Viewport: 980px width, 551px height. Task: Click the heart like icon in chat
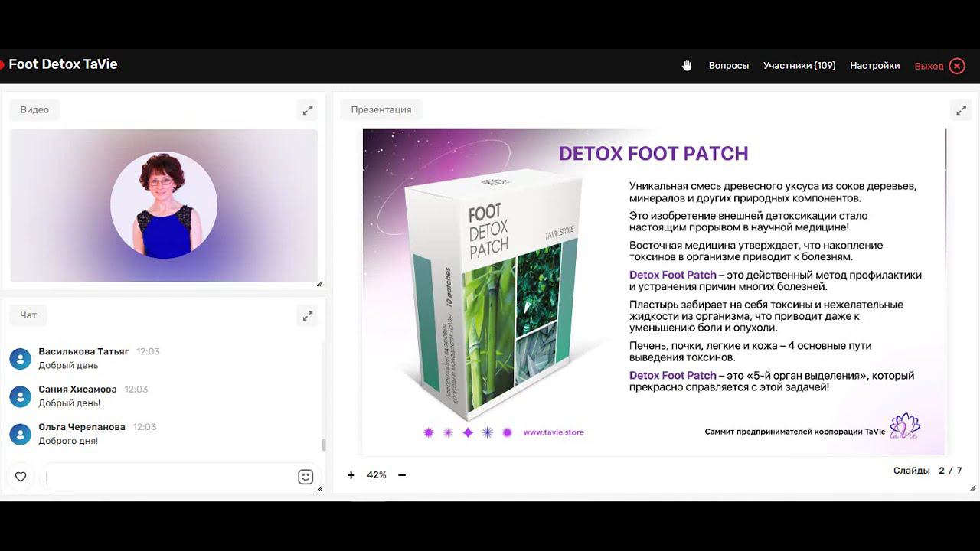tap(21, 477)
